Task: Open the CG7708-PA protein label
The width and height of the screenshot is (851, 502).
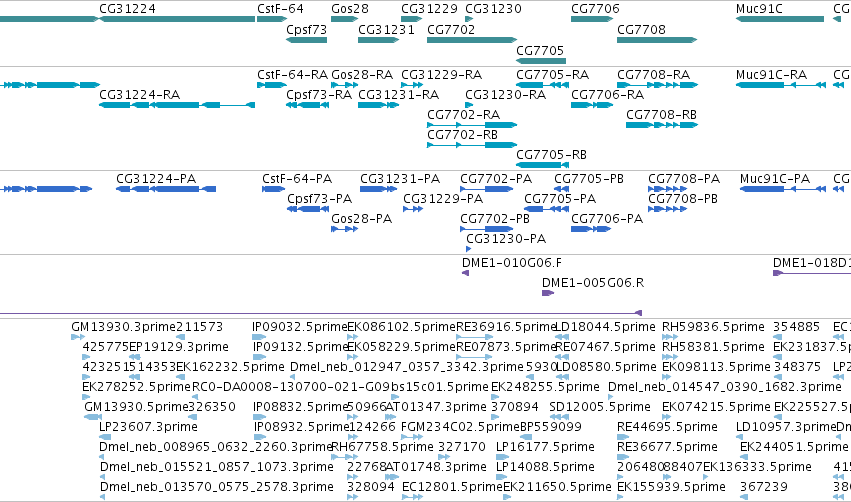Action: [x=683, y=179]
